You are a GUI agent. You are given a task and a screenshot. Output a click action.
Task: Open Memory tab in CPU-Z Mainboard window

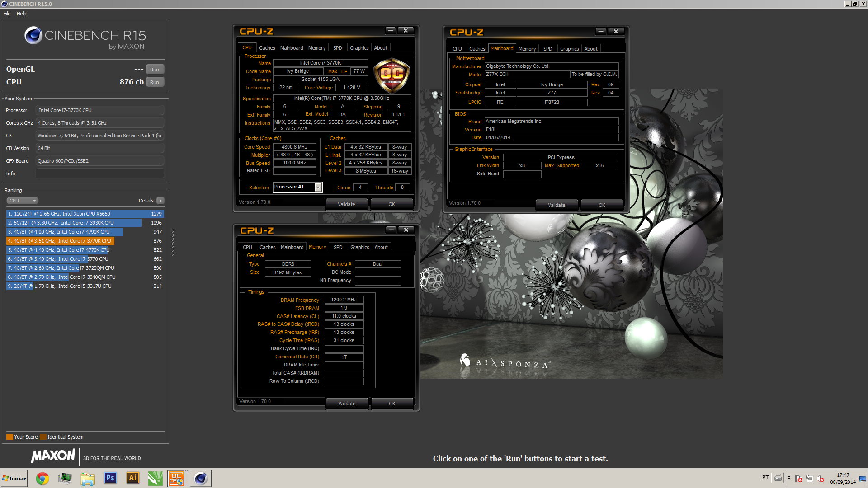(x=527, y=49)
